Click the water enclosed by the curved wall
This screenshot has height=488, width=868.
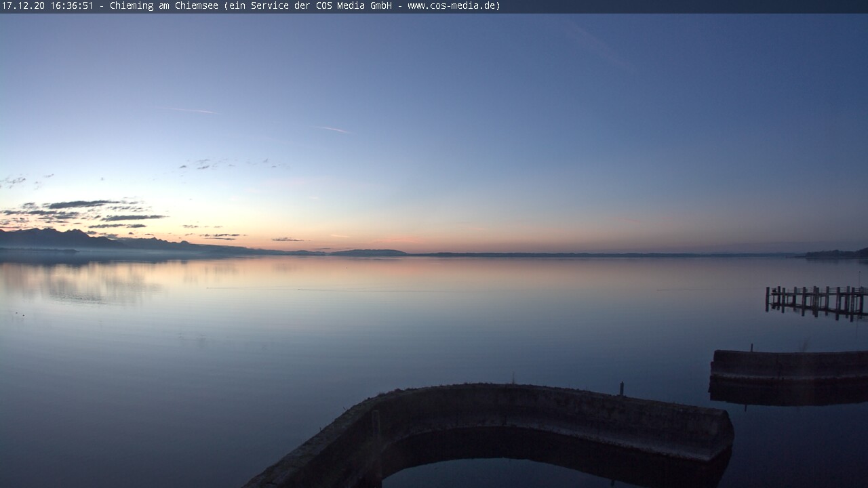point(515,468)
